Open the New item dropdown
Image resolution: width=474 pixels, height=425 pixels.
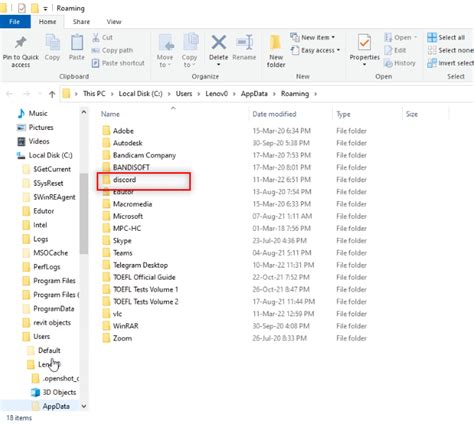pyautogui.click(x=312, y=37)
